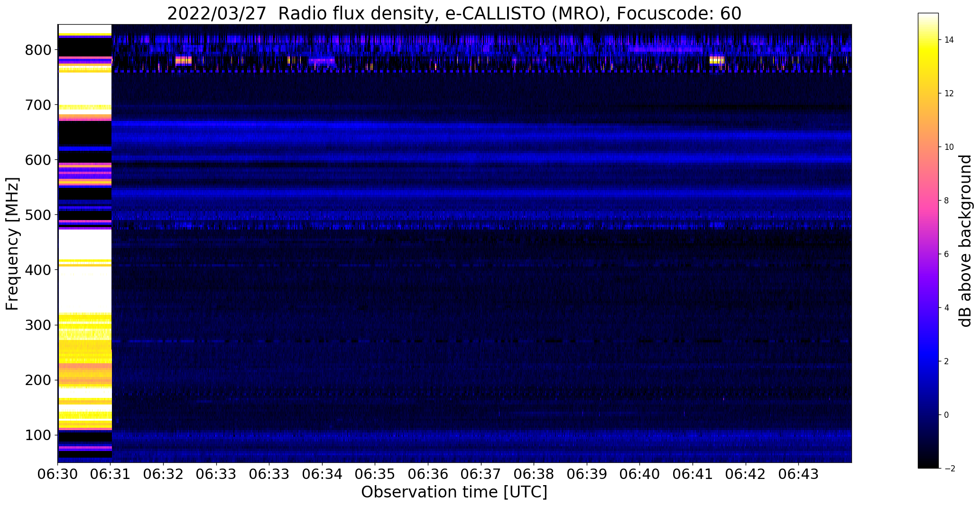Click the 06:41 time tick label
Screen dimensions: 980x506
[693, 474]
